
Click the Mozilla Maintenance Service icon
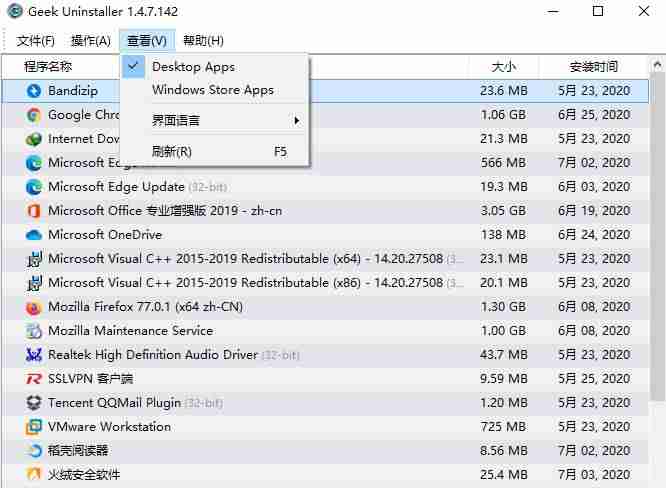[34, 331]
